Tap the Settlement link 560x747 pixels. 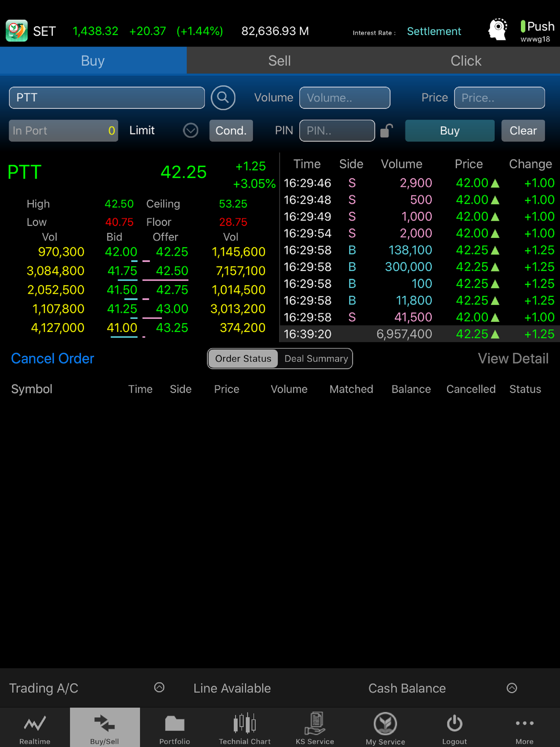tap(434, 31)
